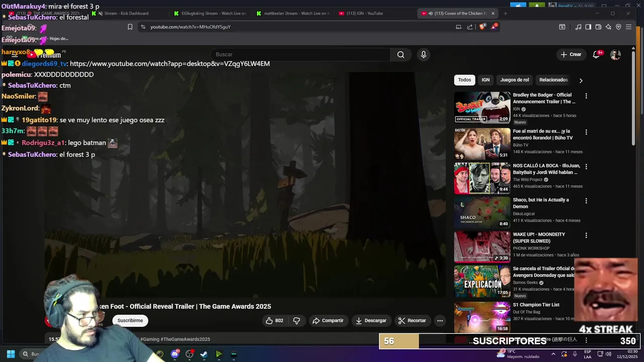Expand the next filter chips arrow
The width and height of the screenshot is (644, 362).
click(581, 80)
